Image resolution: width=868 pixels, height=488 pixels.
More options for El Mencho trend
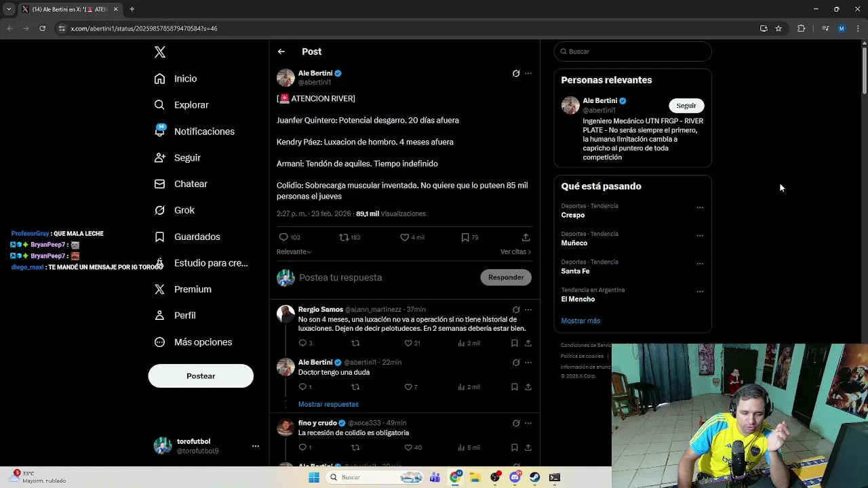(700, 291)
